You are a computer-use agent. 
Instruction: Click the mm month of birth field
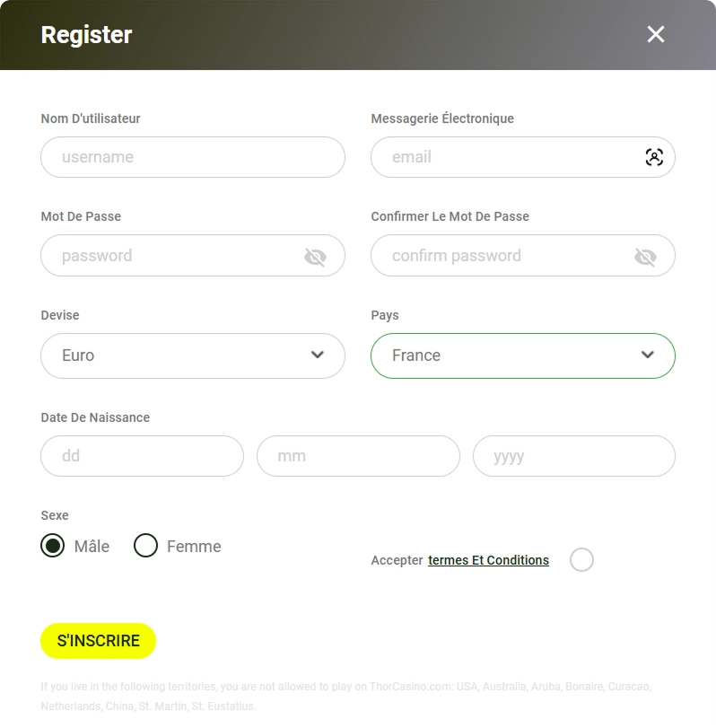(358, 456)
